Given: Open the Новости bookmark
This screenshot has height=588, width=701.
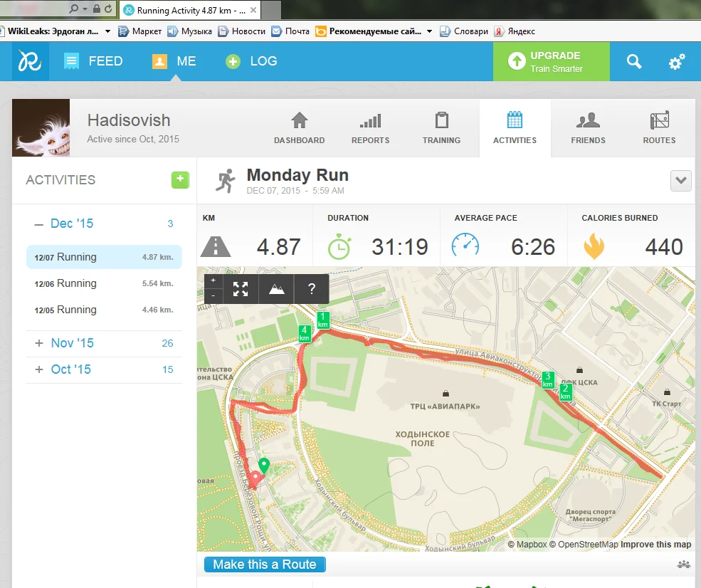Looking at the screenshot, I should coord(241,31).
